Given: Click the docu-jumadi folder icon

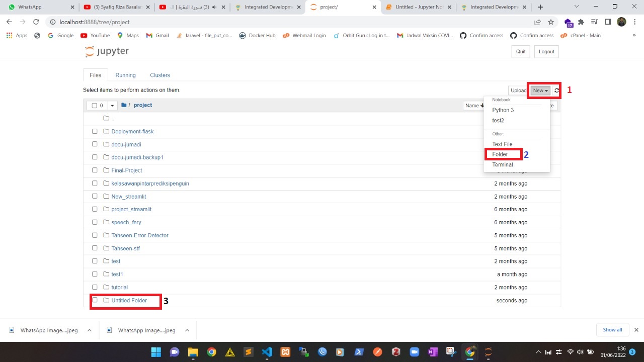Looking at the screenshot, I should 106,144.
